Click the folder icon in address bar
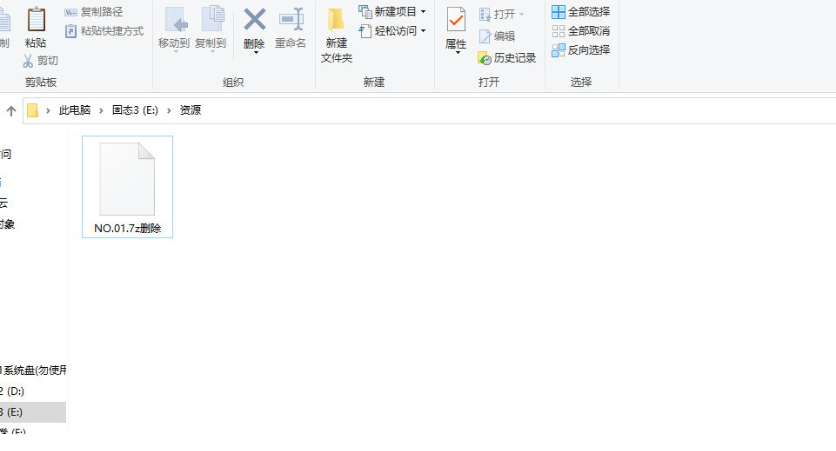The image size is (836, 451). click(33, 110)
